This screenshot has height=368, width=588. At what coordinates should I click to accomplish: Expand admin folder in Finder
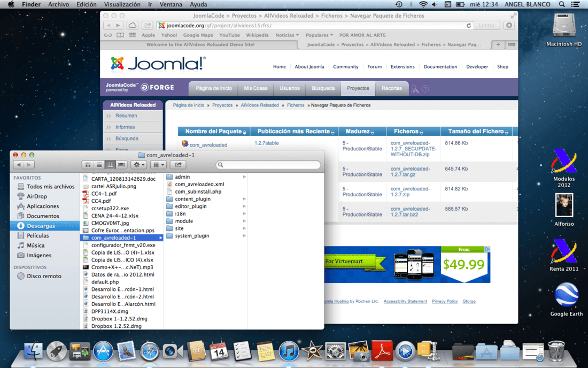click(244, 177)
